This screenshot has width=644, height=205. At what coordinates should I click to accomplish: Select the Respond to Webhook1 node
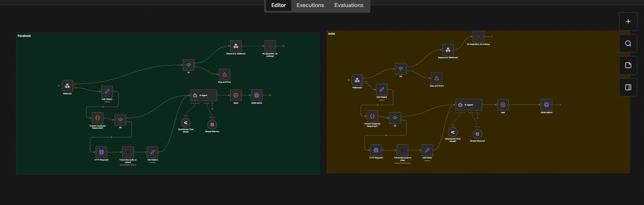pyautogui.click(x=448, y=50)
